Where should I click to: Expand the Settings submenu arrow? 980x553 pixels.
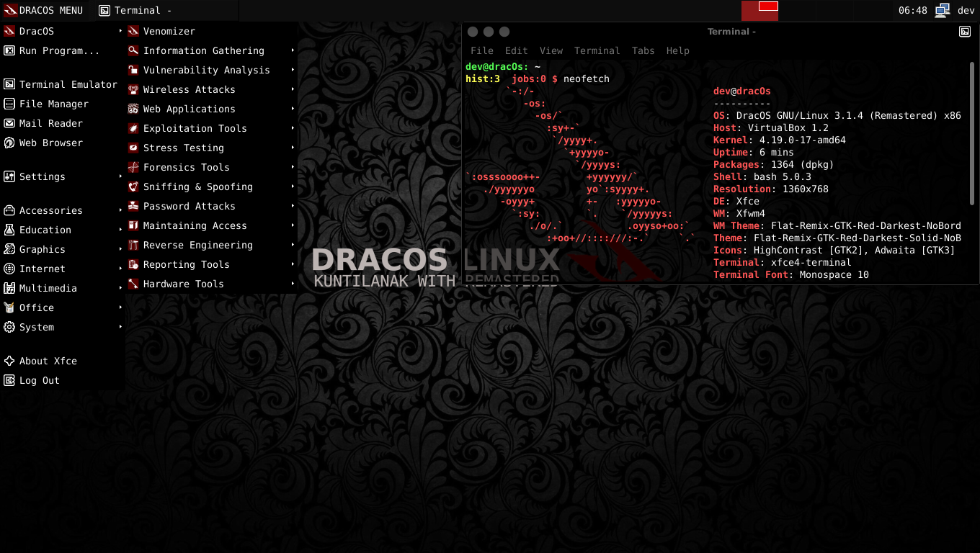pos(120,176)
